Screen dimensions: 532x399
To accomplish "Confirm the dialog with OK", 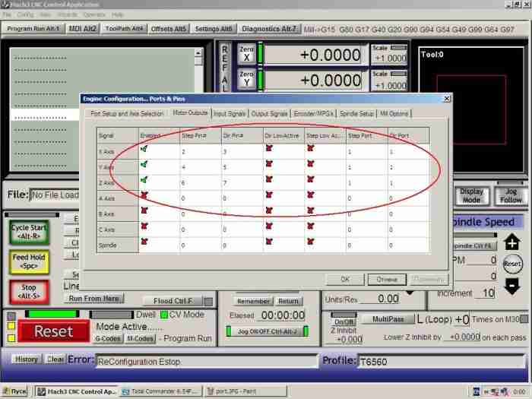I will pos(345,279).
